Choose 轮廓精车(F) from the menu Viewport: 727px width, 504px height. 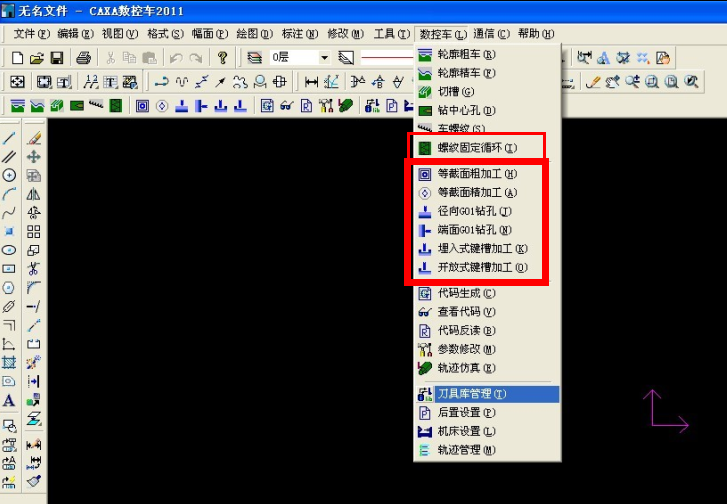pos(487,73)
